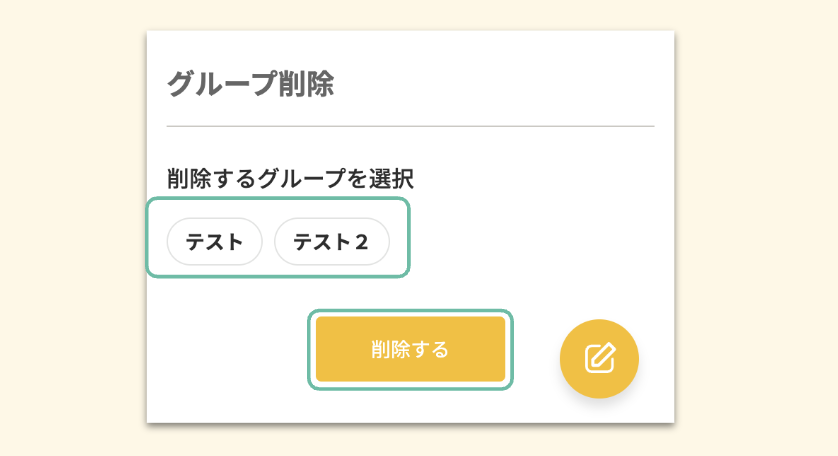The image size is (838, 456).
Task: Open the editor via yellow round icon
Action: point(599,358)
